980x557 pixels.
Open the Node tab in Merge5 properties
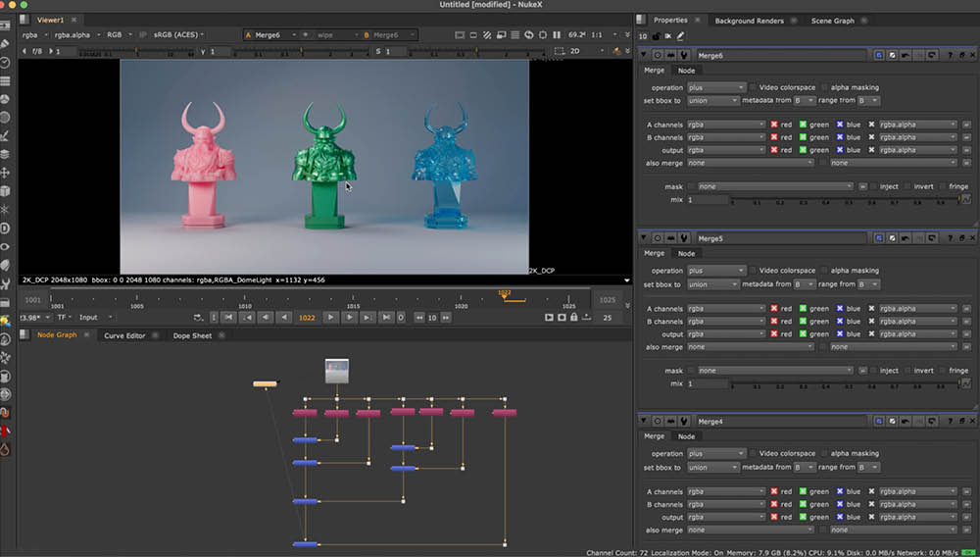point(687,253)
